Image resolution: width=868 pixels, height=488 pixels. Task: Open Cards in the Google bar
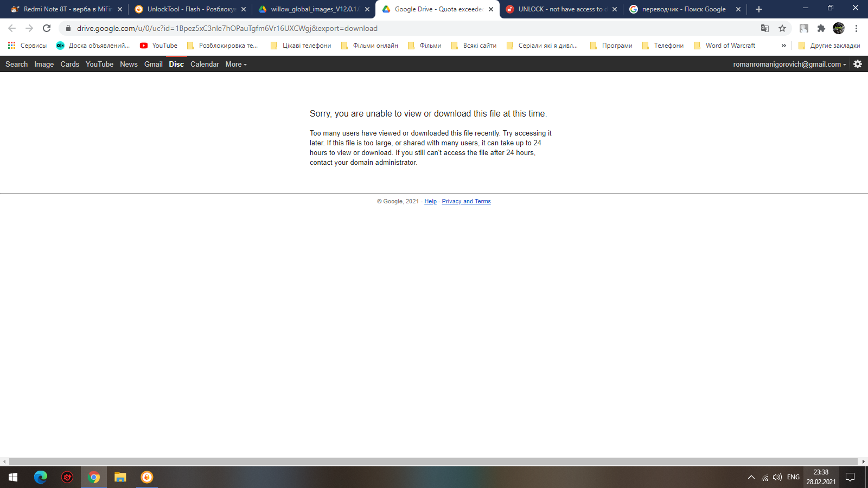point(69,64)
